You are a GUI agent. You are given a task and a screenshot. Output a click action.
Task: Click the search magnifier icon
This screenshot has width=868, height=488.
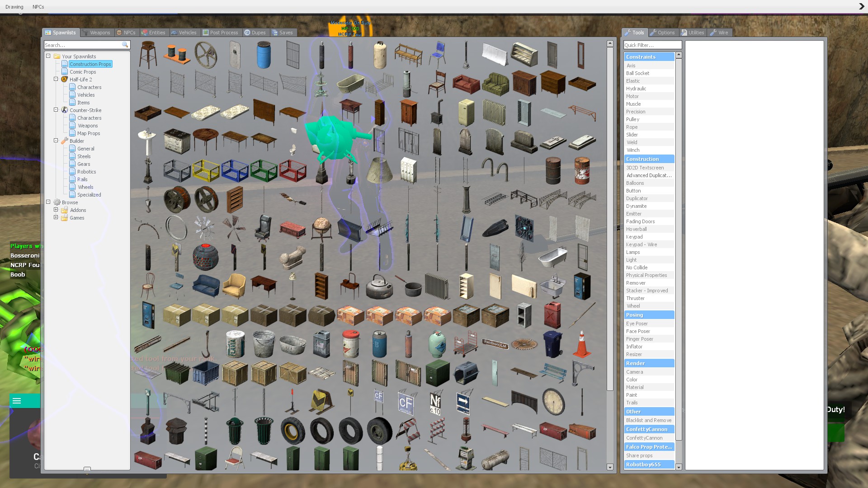pyautogui.click(x=125, y=45)
